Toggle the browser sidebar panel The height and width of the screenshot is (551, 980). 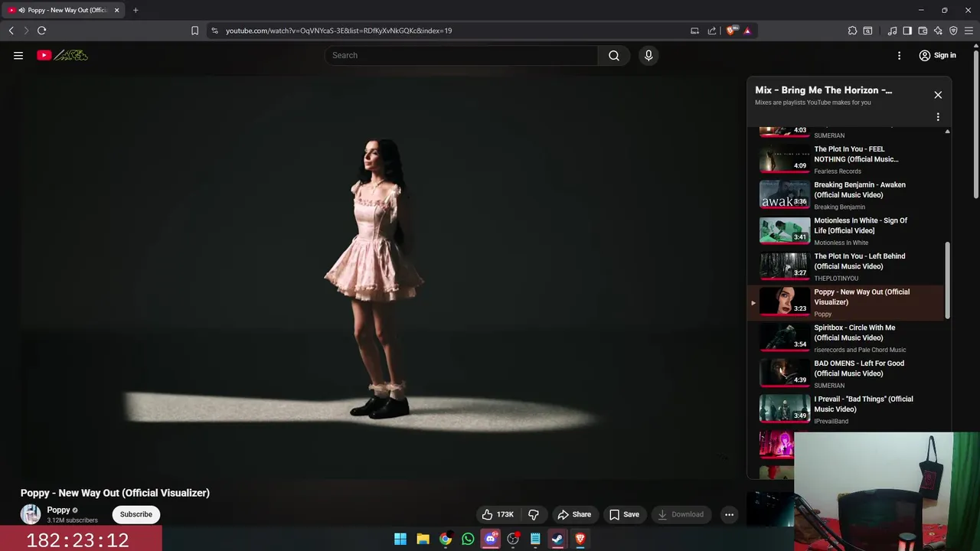coord(907,31)
